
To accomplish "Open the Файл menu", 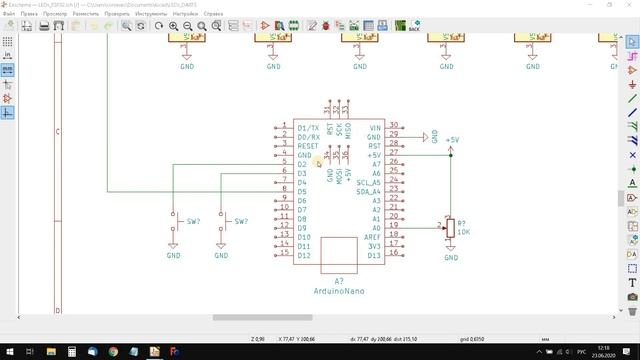I will (9, 14).
